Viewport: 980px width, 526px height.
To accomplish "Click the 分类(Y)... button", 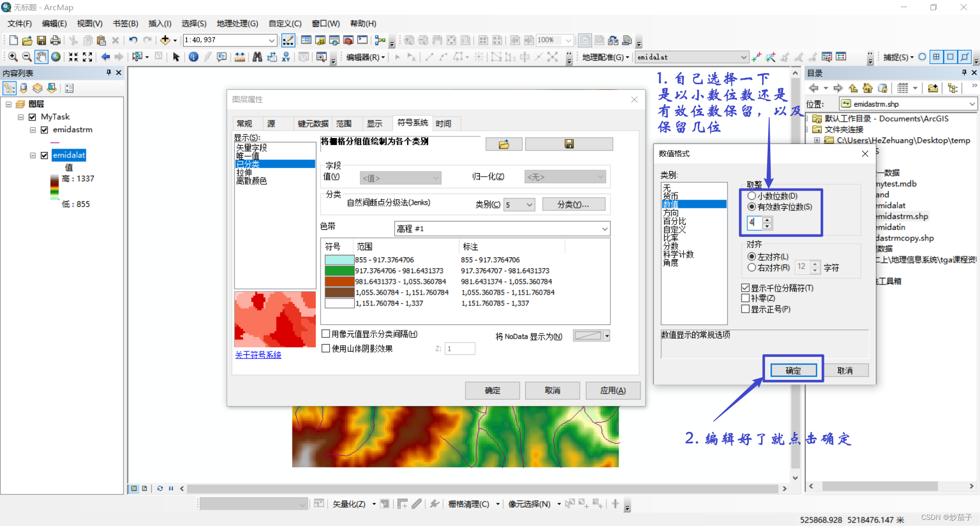I will pos(574,205).
